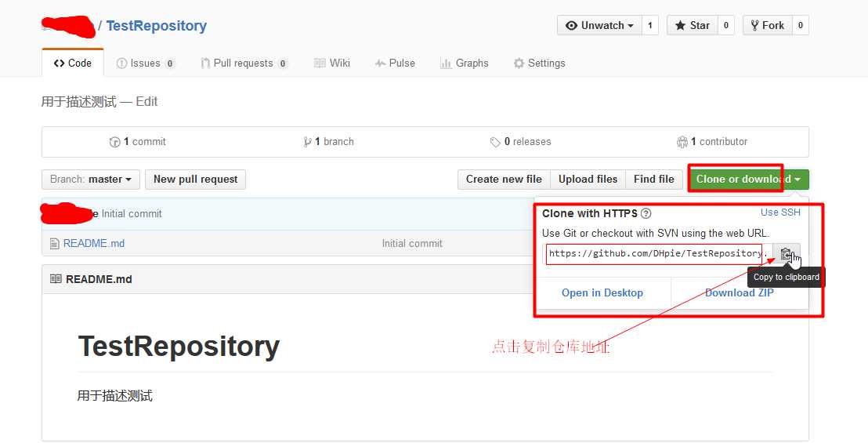Switch to the Code tab

(x=73, y=64)
